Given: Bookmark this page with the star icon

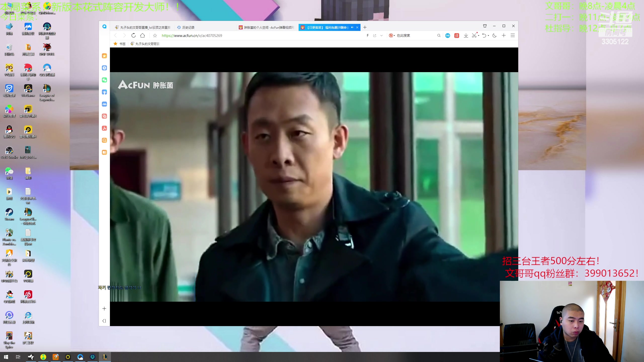Looking at the screenshot, I should point(155,35).
